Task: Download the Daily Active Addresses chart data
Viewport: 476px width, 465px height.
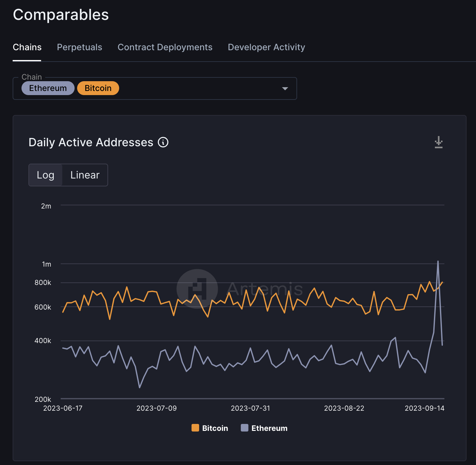Action: (439, 142)
